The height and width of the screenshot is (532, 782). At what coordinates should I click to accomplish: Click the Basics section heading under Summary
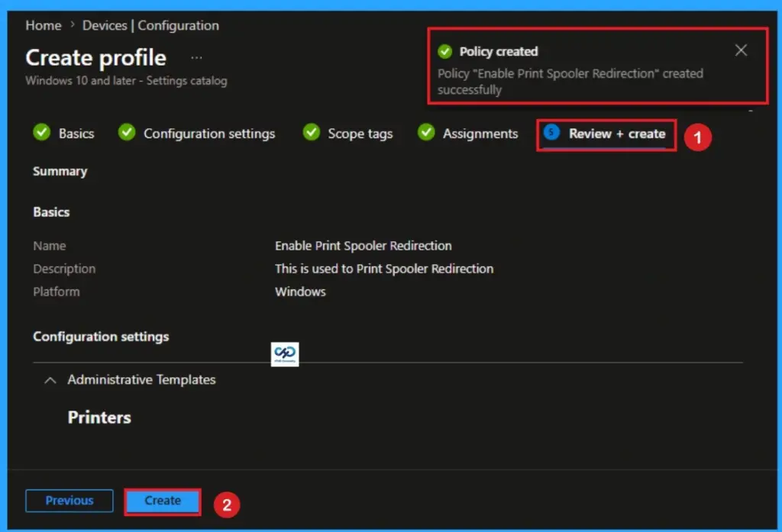point(51,212)
